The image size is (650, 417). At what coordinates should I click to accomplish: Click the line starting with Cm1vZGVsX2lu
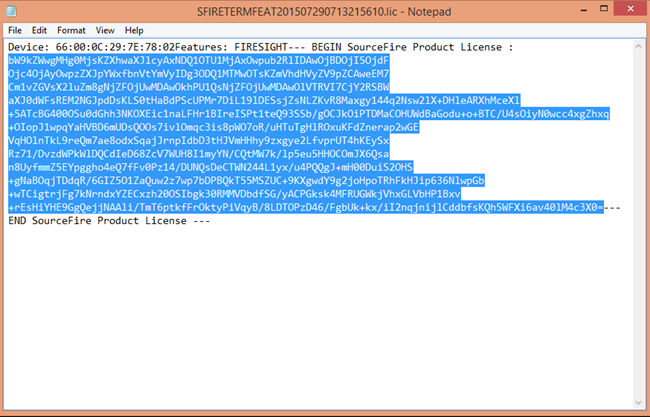click(199, 87)
